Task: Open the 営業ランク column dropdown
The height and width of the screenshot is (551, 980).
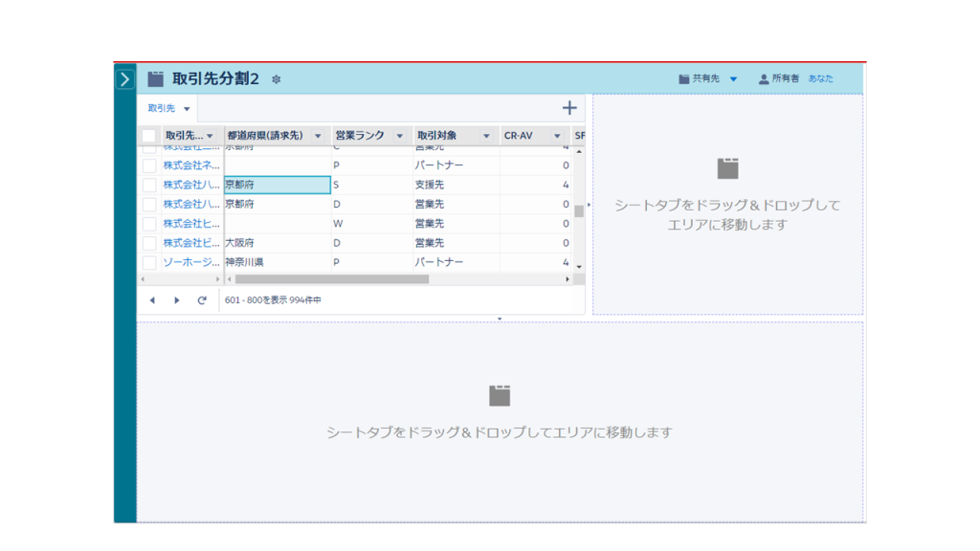Action: (399, 136)
